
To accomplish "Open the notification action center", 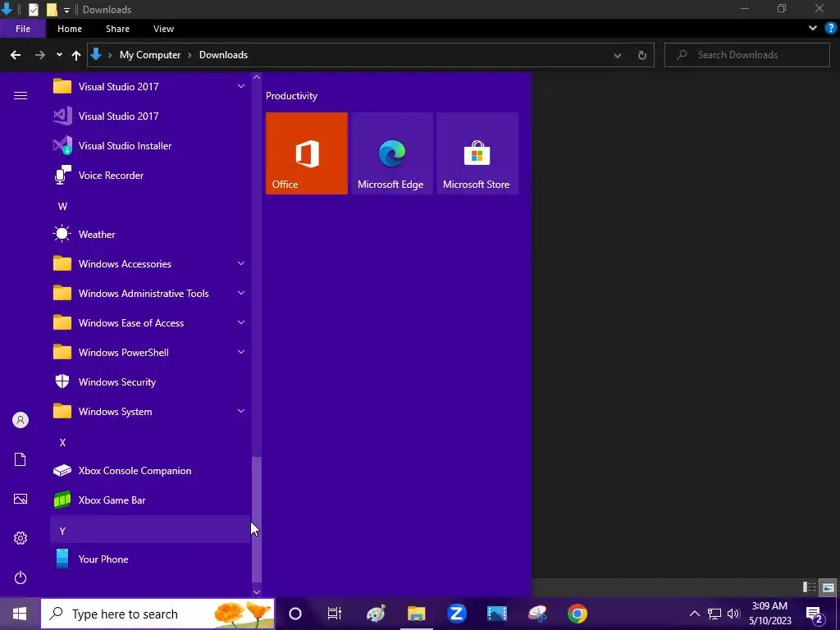I will [x=815, y=614].
